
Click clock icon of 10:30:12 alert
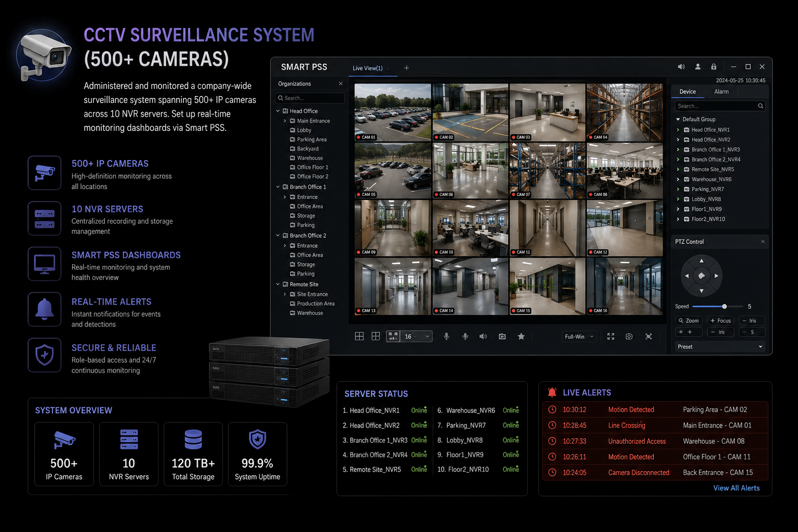click(552, 409)
